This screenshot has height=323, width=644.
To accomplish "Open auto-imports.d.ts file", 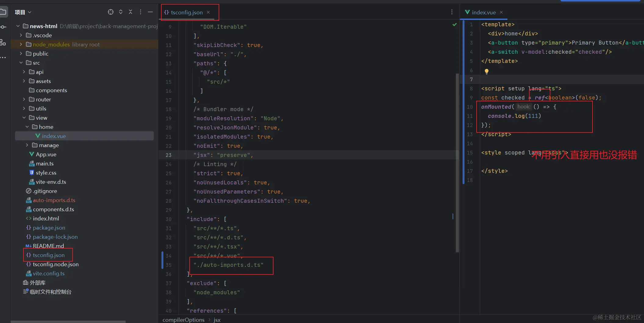I will 54,200.
